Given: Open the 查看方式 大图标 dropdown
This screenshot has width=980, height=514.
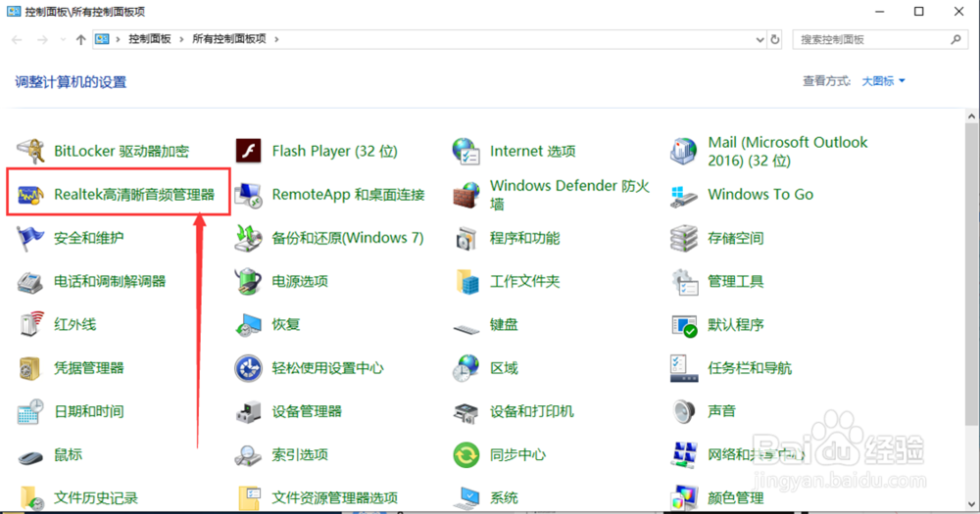Looking at the screenshot, I should click(883, 81).
